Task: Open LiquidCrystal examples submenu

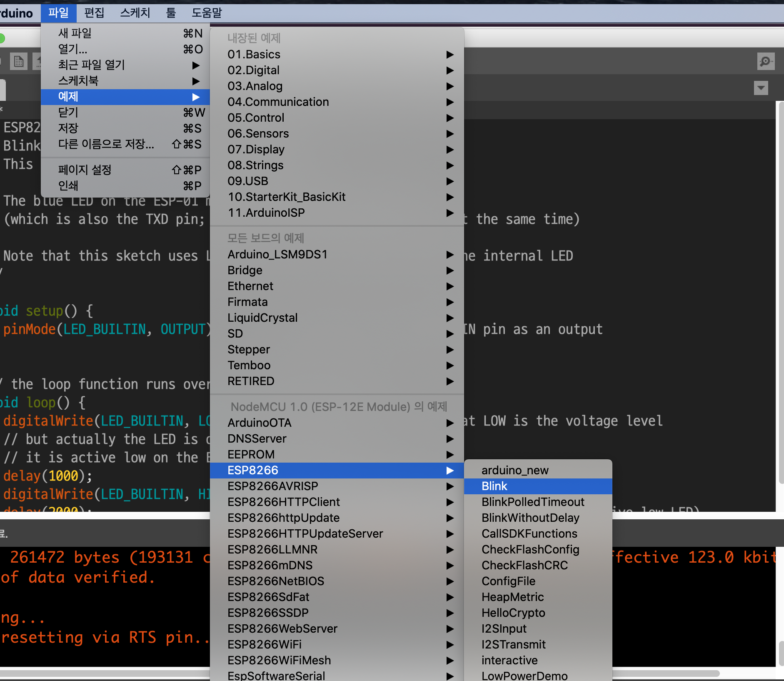Action: (x=337, y=318)
